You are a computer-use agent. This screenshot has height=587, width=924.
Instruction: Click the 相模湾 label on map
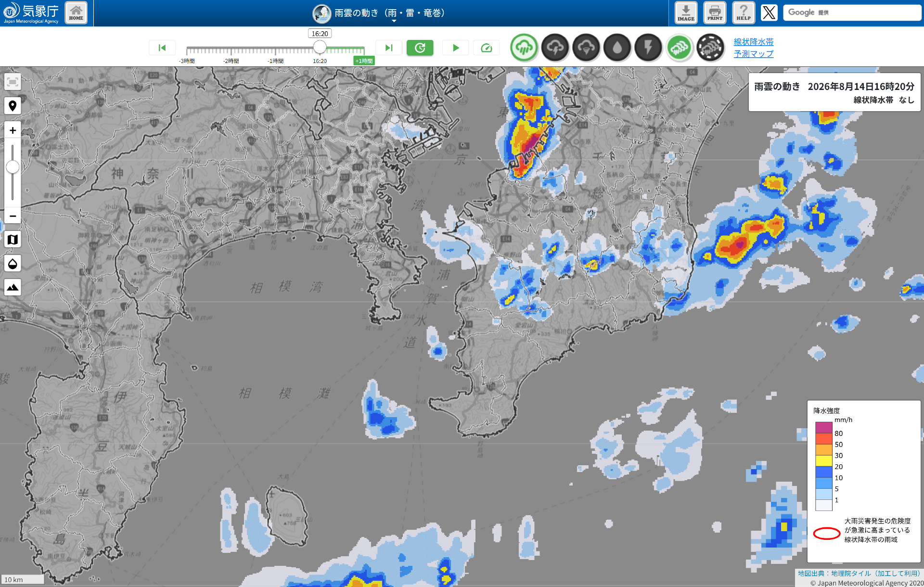click(286, 287)
